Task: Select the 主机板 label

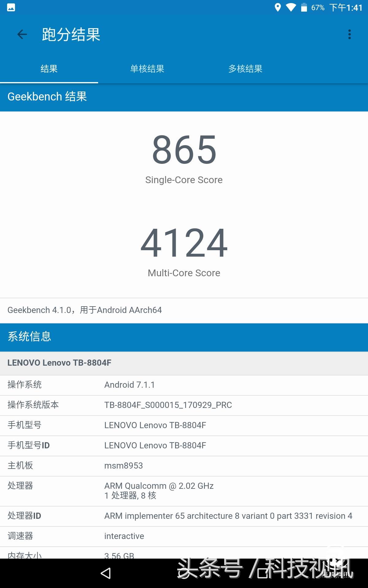Action: click(x=20, y=466)
